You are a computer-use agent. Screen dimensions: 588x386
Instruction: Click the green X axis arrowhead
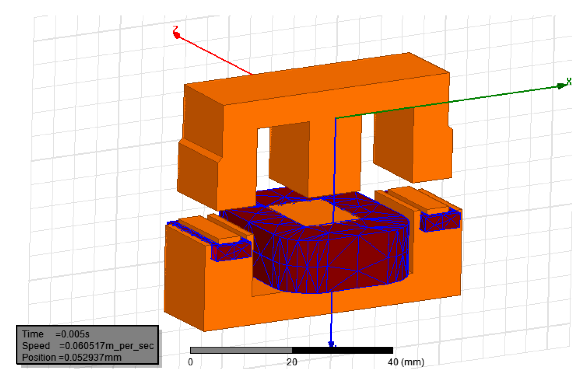(562, 86)
